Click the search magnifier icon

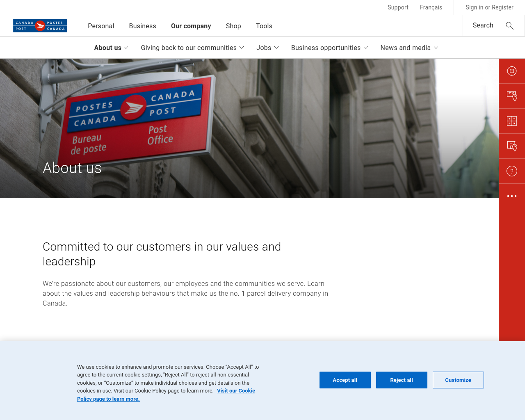click(x=509, y=26)
